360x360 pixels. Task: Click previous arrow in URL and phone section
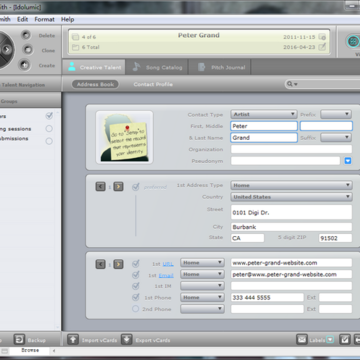(x=101, y=264)
